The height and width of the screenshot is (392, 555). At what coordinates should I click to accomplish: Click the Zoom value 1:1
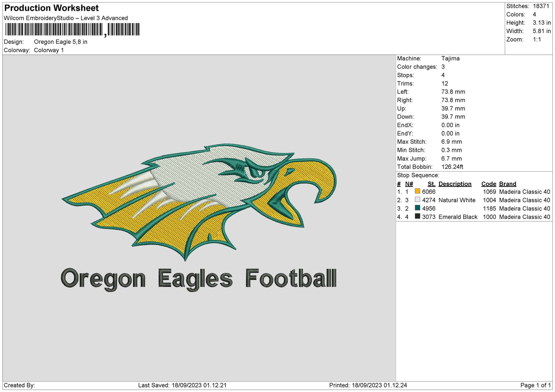coord(537,40)
